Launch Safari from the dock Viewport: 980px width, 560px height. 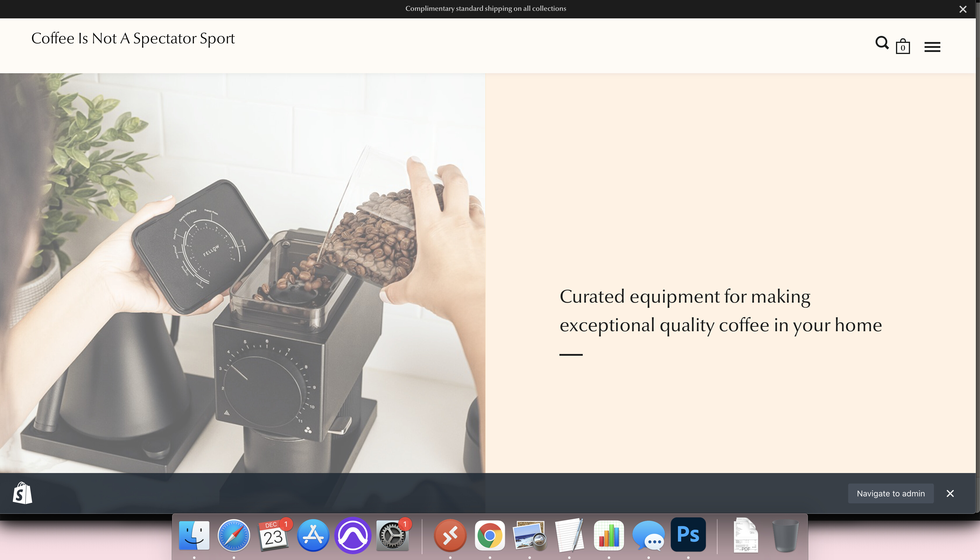(234, 535)
